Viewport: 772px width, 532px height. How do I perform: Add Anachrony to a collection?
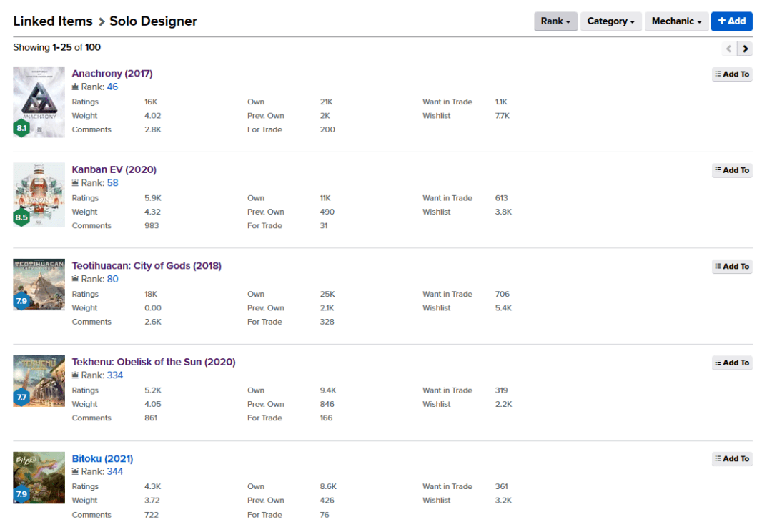732,74
